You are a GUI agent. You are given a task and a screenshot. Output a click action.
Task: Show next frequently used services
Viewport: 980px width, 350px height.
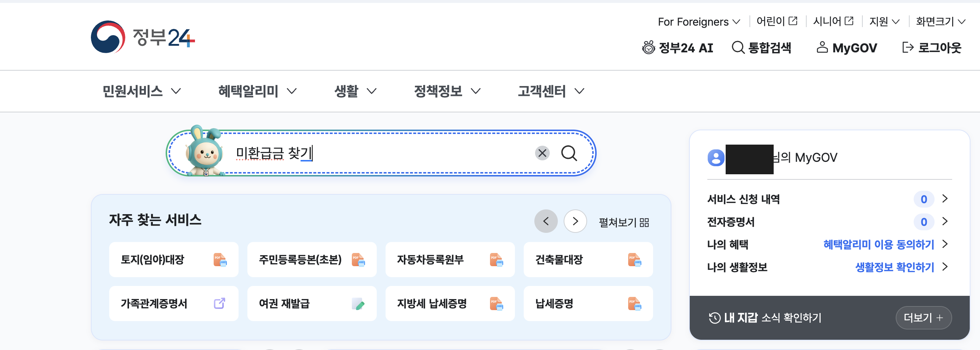tap(575, 221)
